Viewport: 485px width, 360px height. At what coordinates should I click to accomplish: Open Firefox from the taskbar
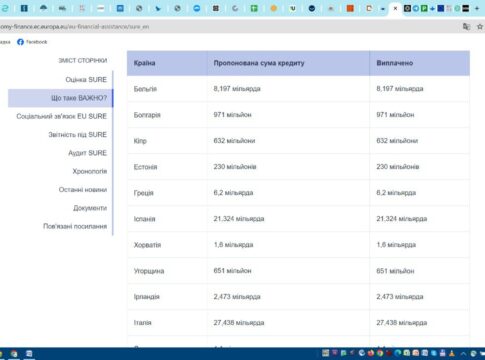[x=371, y=353]
